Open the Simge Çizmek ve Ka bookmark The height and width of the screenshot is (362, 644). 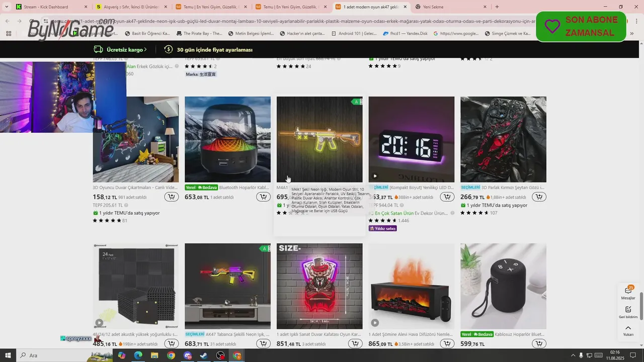point(508,34)
